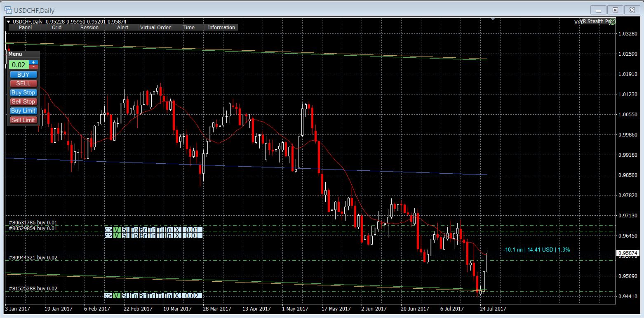Viewport: 644px width, 318px height.
Task: Click the Tr button in the upper 0.01 order row
Action: 152,230
